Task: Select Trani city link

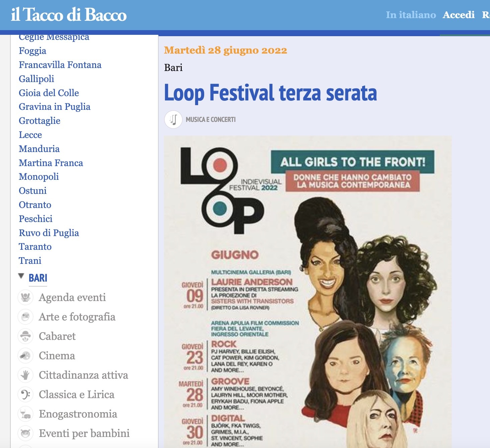Action: (x=30, y=260)
